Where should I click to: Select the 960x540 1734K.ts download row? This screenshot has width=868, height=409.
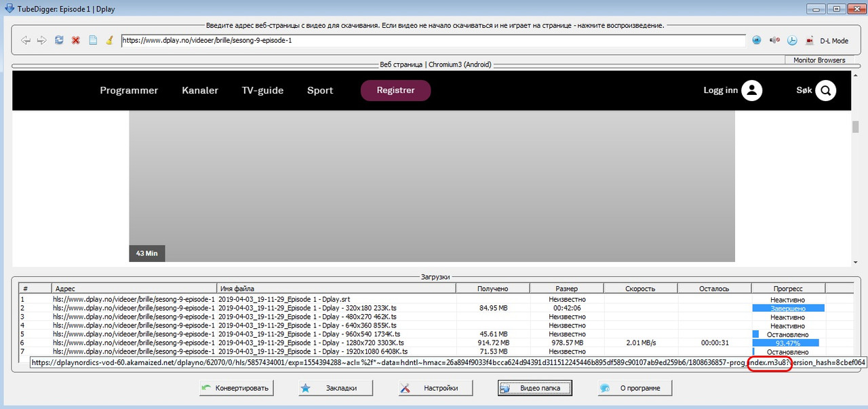tap(437, 334)
